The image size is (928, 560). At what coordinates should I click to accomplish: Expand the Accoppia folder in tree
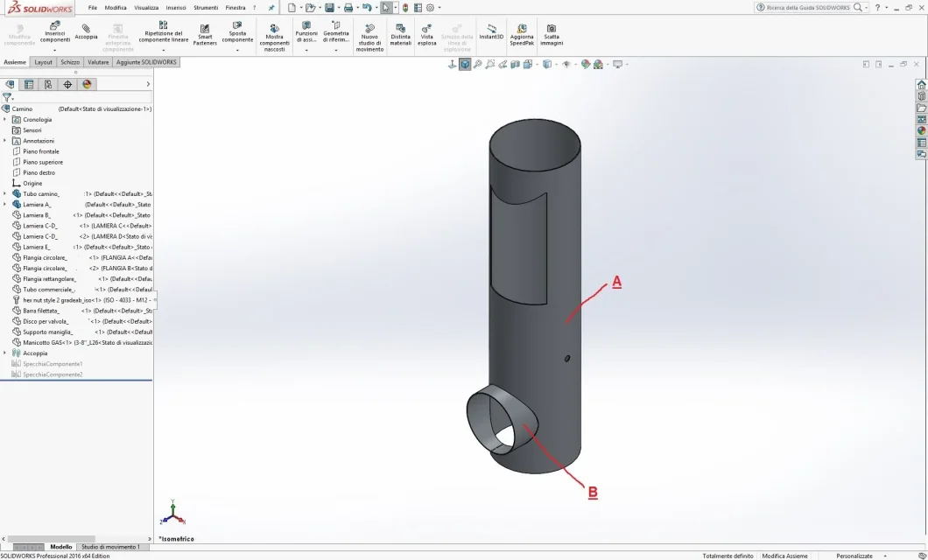(4, 353)
